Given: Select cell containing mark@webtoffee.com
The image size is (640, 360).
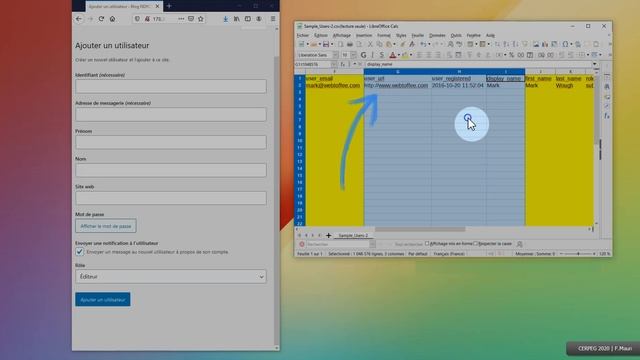Looking at the screenshot, I should (333, 85).
